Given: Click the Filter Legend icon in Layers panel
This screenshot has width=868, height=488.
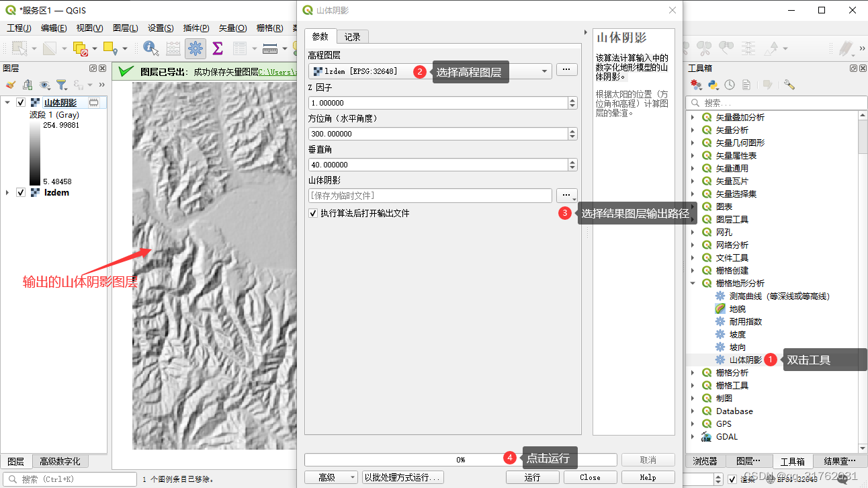Looking at the screenshot, I should pyautogui.click(x=60, y=84).
